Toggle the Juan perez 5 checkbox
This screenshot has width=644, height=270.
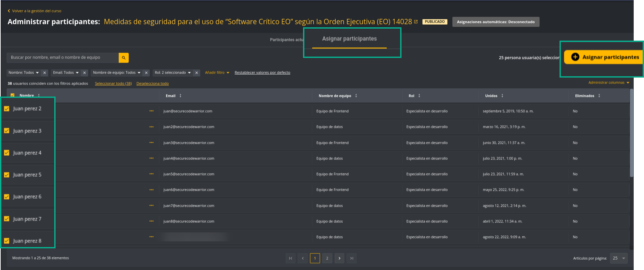pos(7,175)
